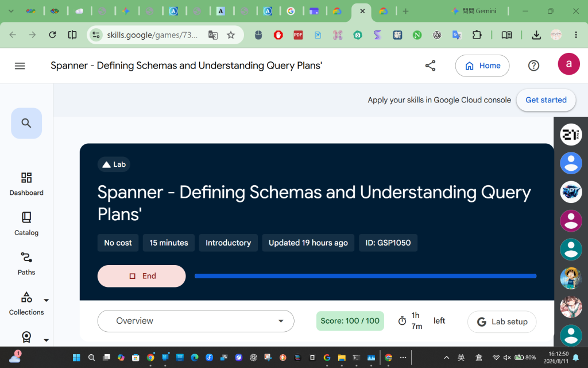The image size is (588, 368).
Task: Click the Gemini side panel button
Action: coord(474,11)
